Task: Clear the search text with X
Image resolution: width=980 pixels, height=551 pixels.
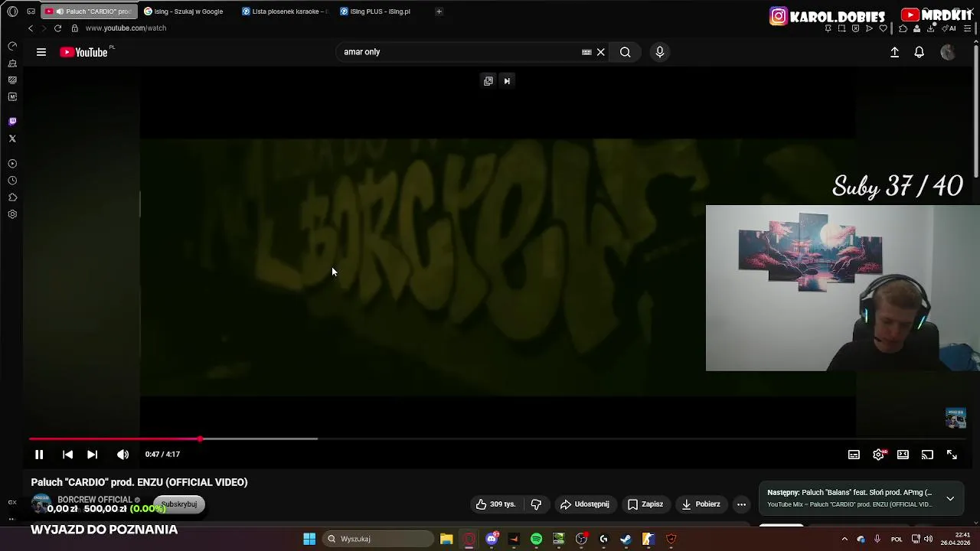Action: (601, 52)
